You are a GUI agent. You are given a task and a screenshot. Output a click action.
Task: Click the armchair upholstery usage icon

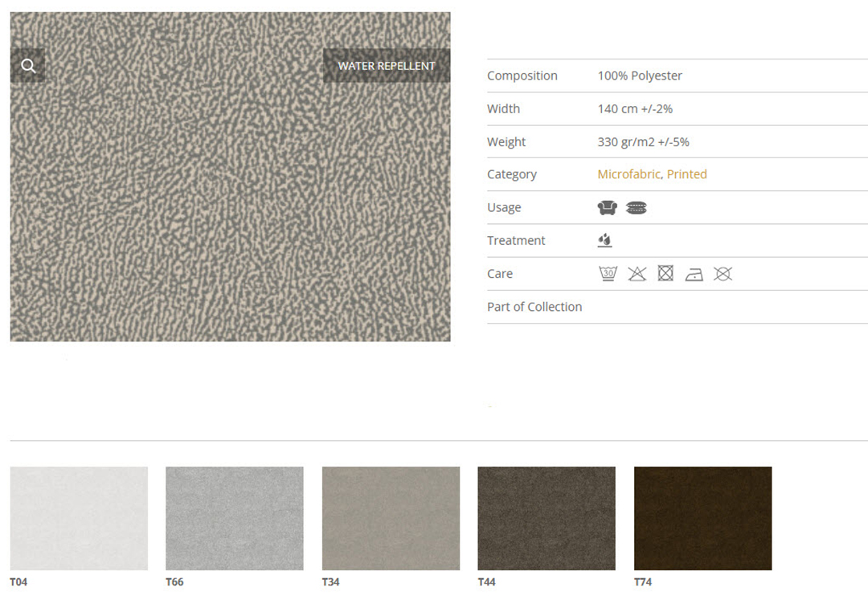click(x=607, y=208)
